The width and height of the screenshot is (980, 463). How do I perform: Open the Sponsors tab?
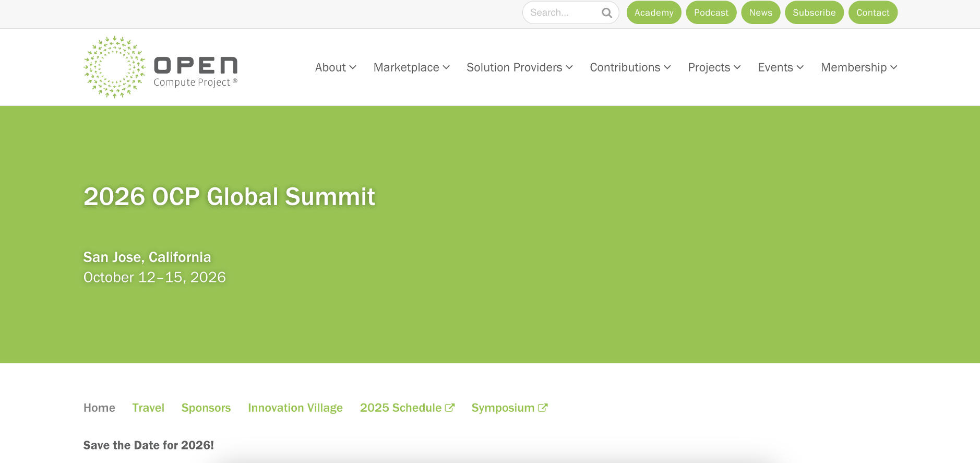click(x=206, y=408)
